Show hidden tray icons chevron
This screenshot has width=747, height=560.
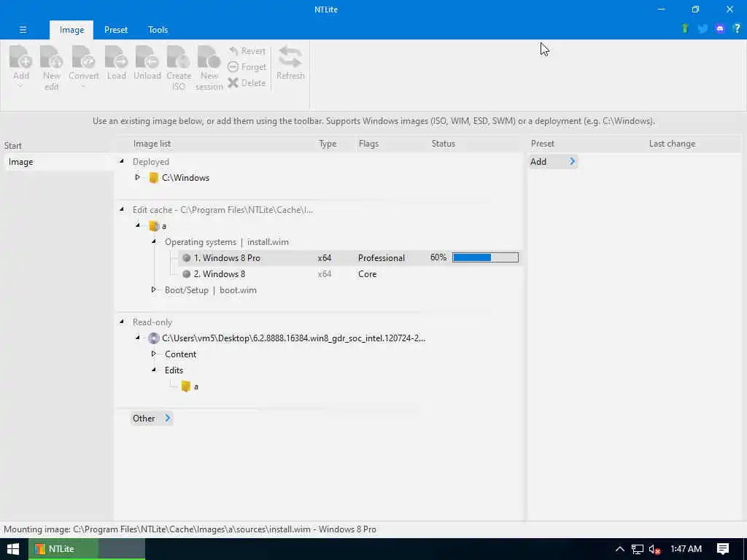point(619,549)
